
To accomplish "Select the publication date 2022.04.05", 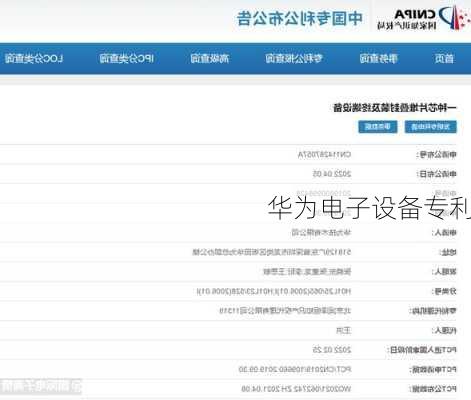I will pos(332,174).
